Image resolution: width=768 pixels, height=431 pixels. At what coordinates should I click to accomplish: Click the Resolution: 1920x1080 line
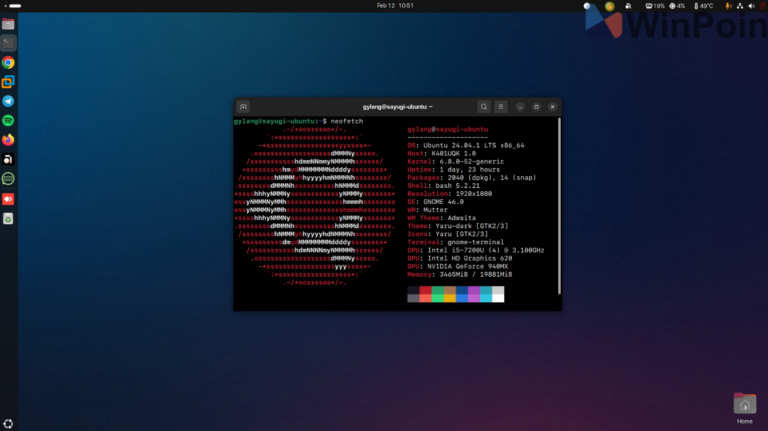point(450,194)
